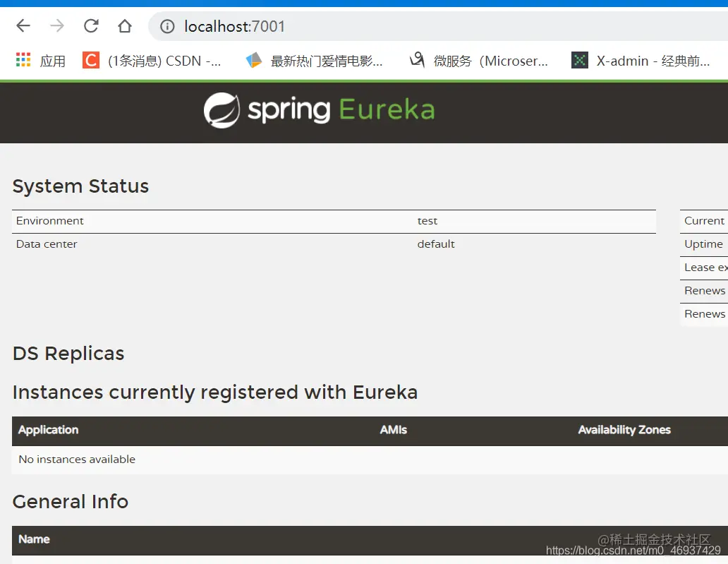Open the X-admin - 经典前... bookmark
Image resolution: width=728 pixels, height=564 pixels.
coord(653,61)
